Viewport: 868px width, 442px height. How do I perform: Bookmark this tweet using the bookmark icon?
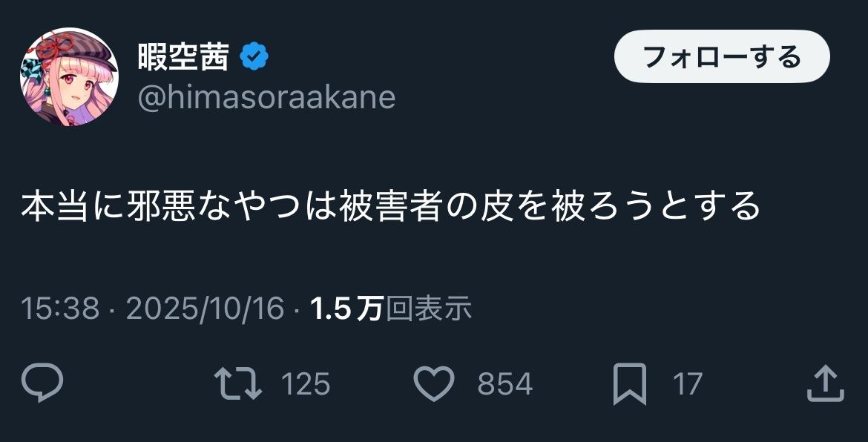click(x=629, y=383)
